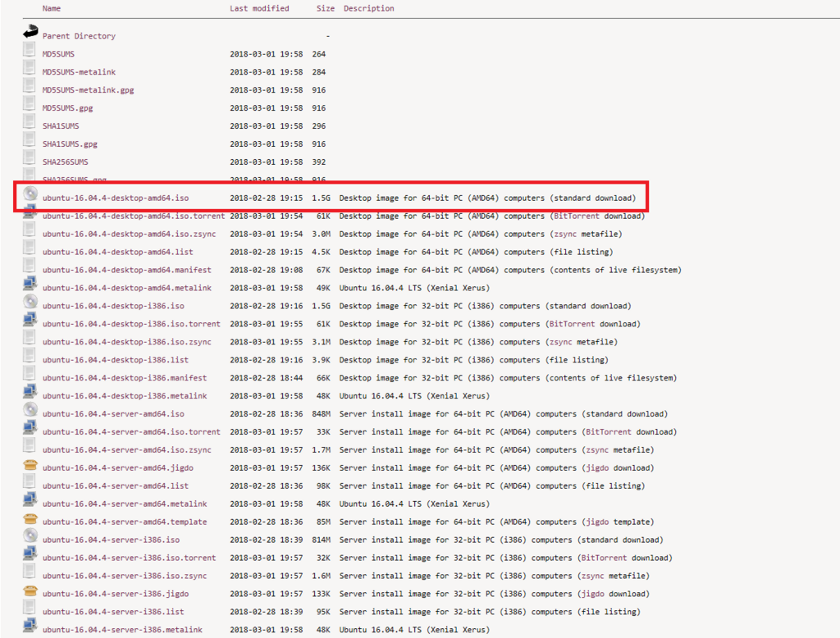Open ubuntu-16.04.4-server-amd64.iso.zsync link
The width and height of the screenshot is (840, 638).
click(x=127, y=450)
